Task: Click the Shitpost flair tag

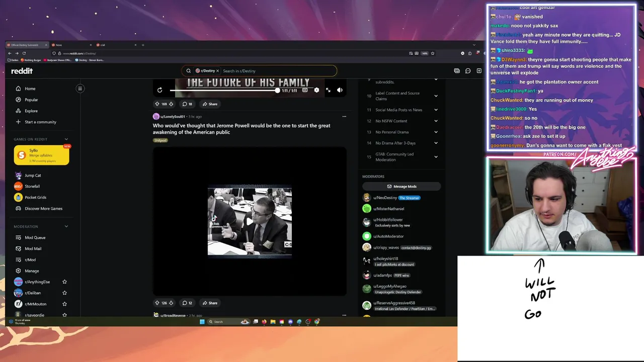Action: point(160,140)
